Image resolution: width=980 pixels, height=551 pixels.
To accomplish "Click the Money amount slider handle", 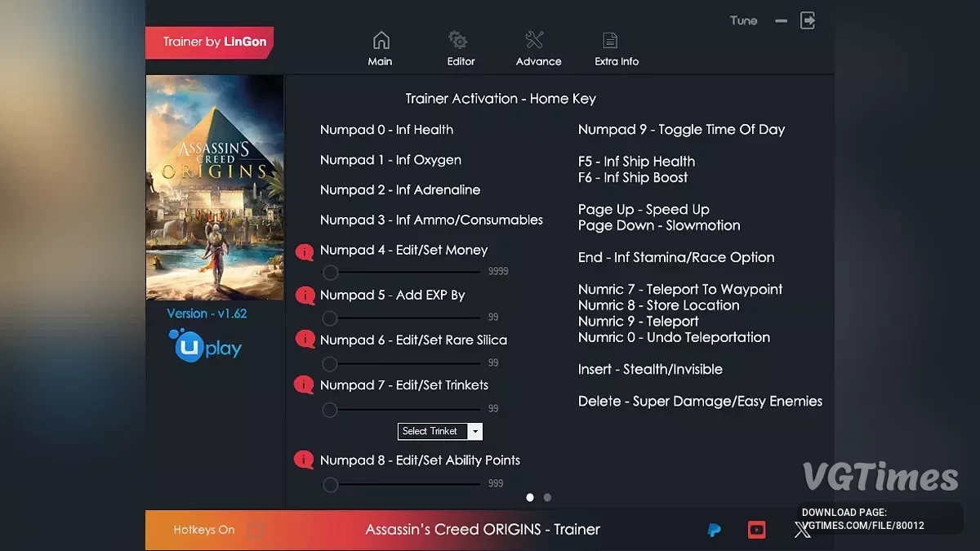I will (x=330, y=273).
